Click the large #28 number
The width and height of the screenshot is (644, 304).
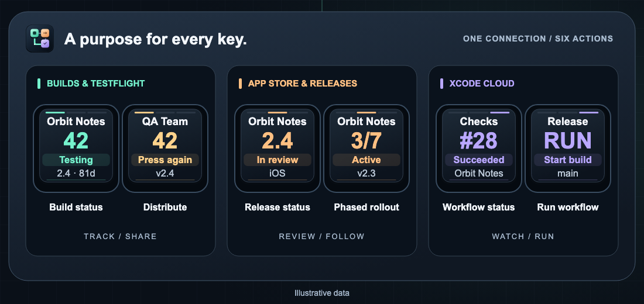pos(478,141)
